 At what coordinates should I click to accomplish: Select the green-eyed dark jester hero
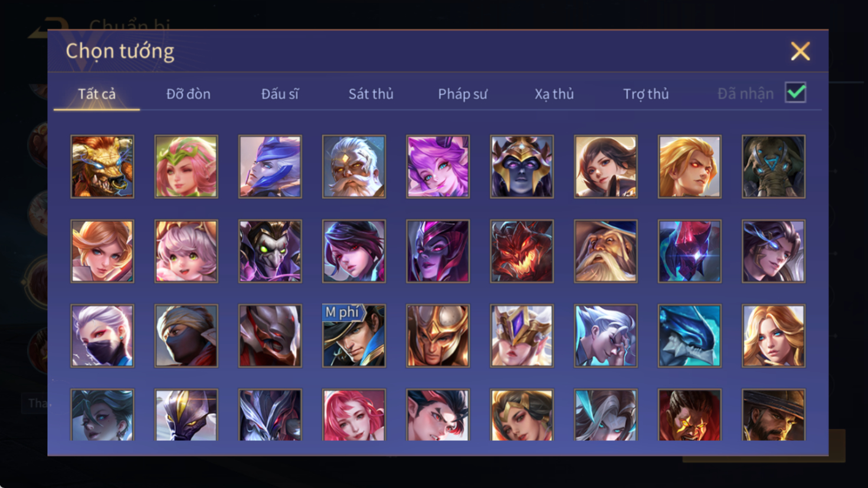(x=270, y=251)
